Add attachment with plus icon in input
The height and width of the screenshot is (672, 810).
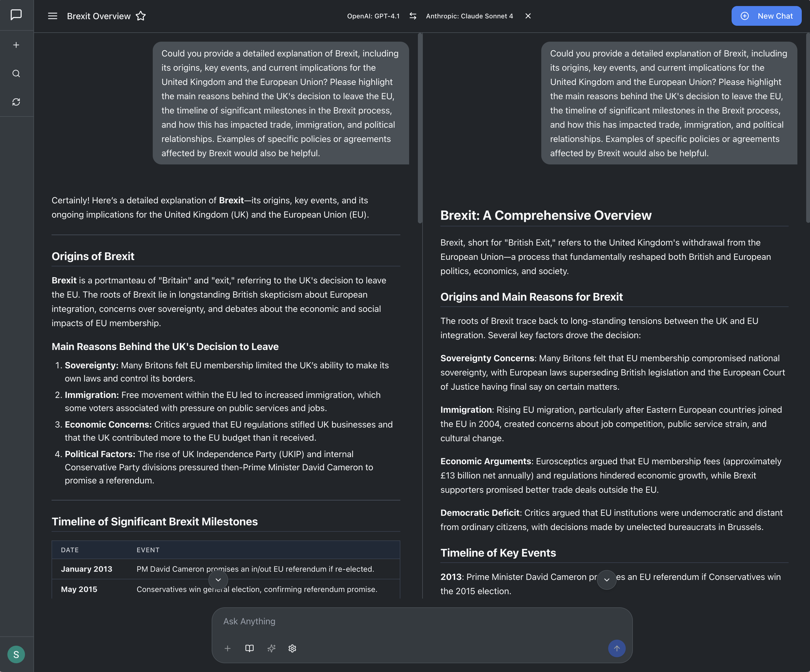coord(228,648)
